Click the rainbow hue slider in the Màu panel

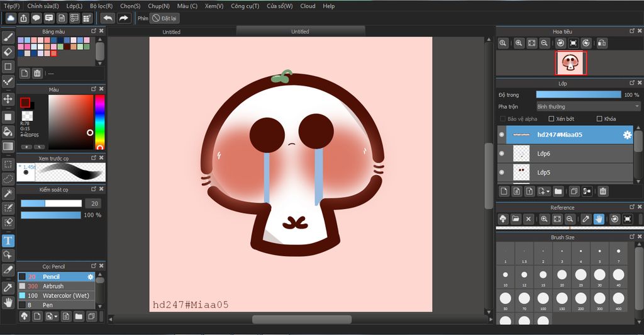click(100, 122)
